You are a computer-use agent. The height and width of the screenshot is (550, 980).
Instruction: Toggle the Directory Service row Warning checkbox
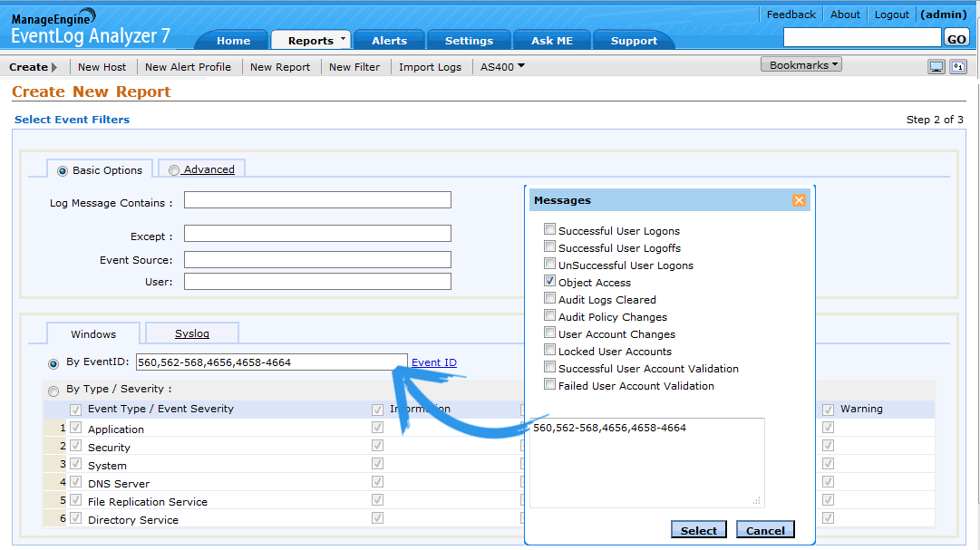[x=828, y=519]
